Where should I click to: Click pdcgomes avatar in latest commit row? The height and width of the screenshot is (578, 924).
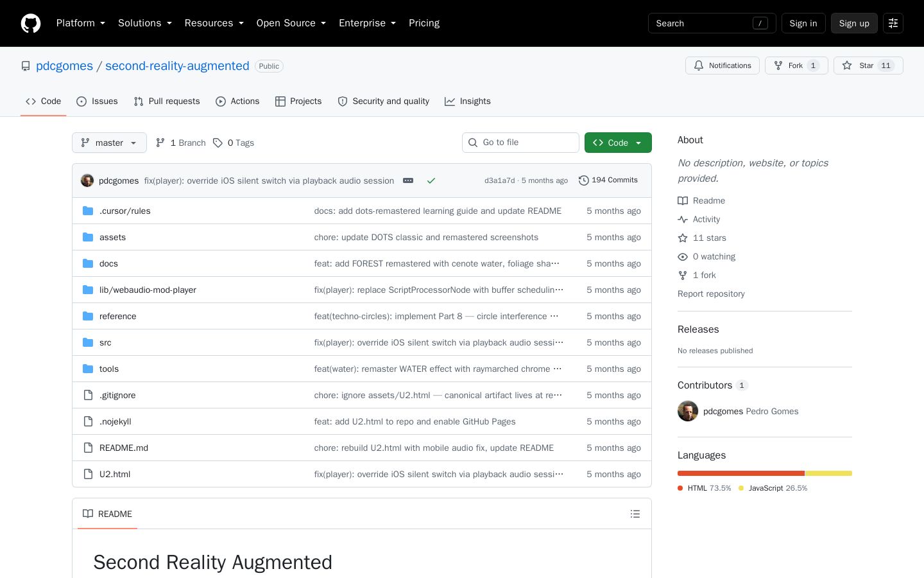(x=87, y=180)
